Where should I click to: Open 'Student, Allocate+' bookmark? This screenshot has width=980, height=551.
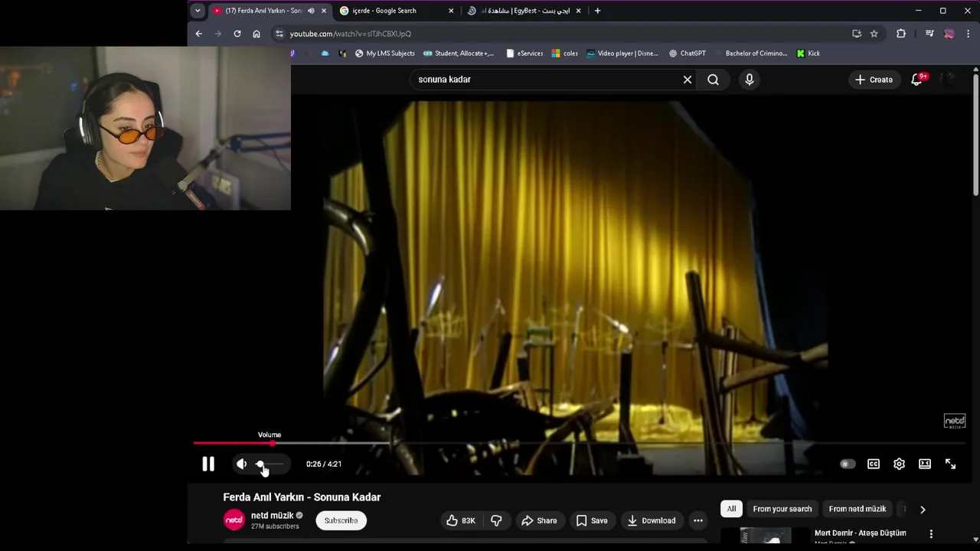(459, 54)
